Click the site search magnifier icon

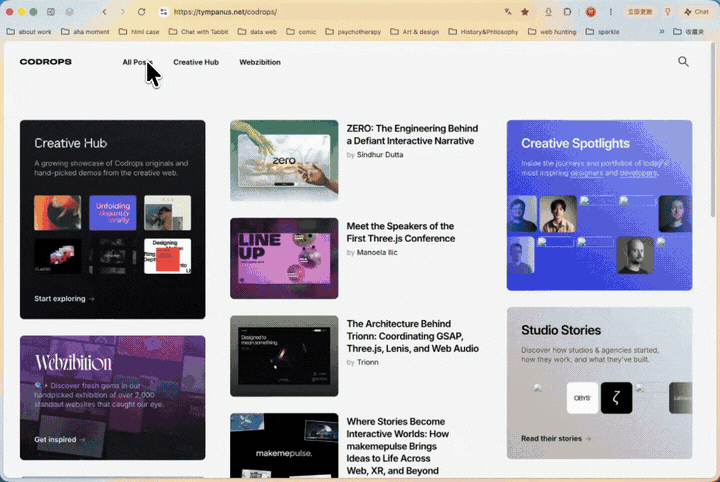(683, 62)
